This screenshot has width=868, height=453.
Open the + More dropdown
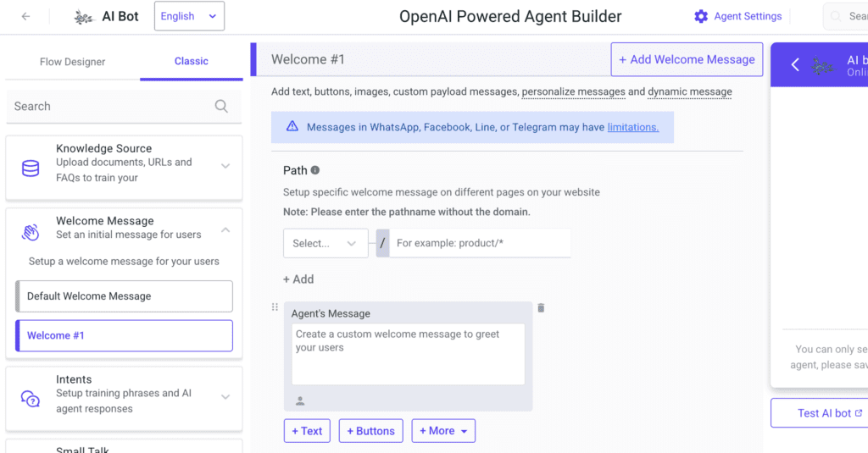coord(443,431)
